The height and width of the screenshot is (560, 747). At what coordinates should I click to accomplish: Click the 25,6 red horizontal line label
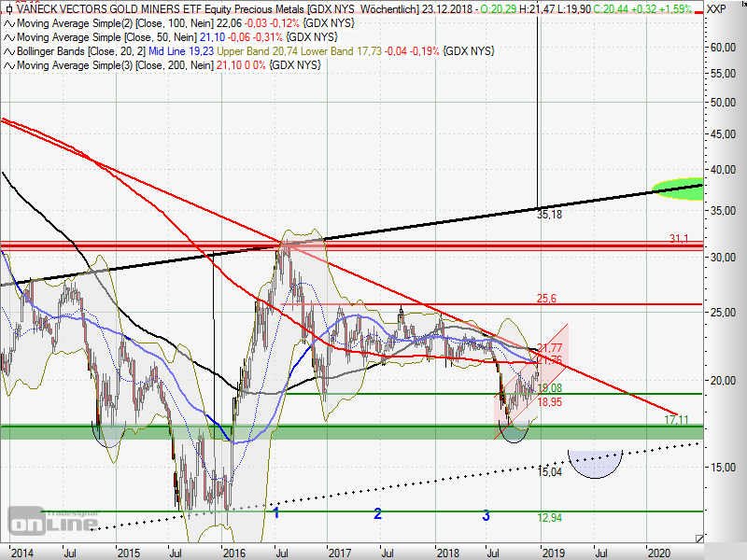pyautogui.click(x=546, y=299)
